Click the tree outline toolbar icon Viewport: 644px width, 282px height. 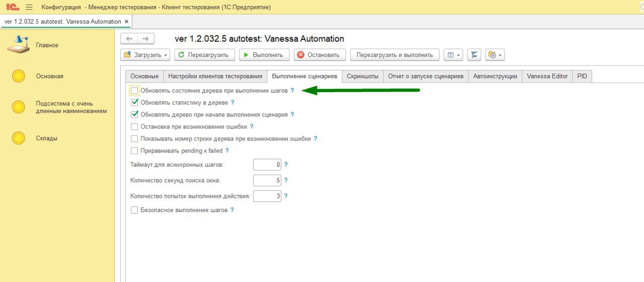474,55
